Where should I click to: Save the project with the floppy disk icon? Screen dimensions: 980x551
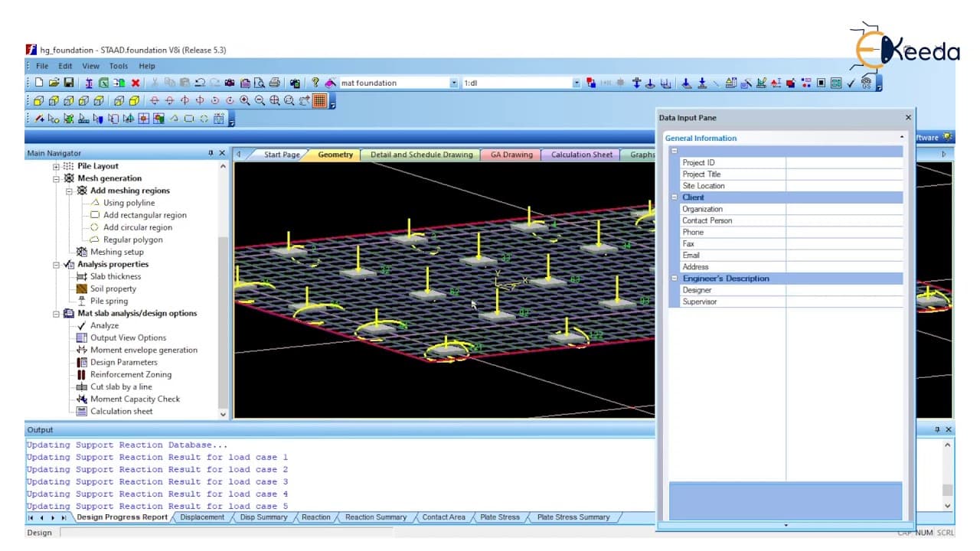pos(69,83)
